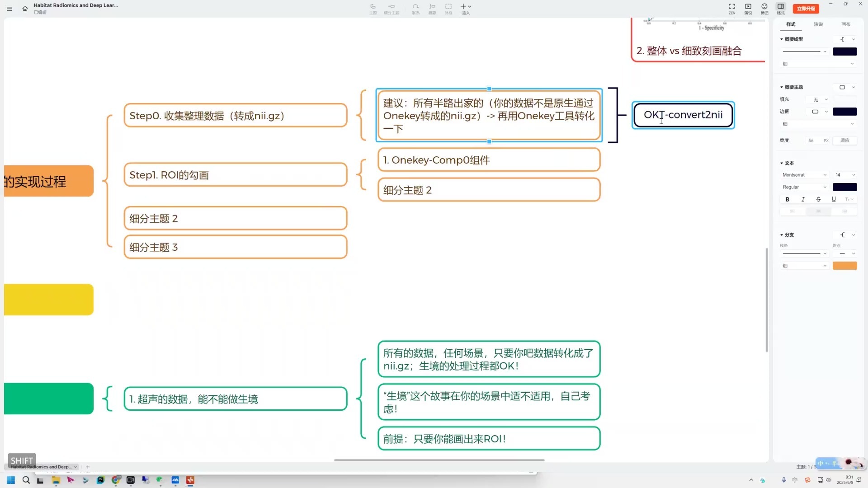The image size is (868, 488).
Task: Add a new sheet with plus
Action: [88, 467]
